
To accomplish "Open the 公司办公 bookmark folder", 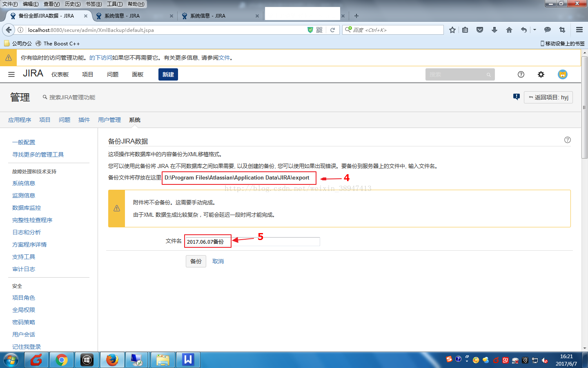I will click(18, 43).
